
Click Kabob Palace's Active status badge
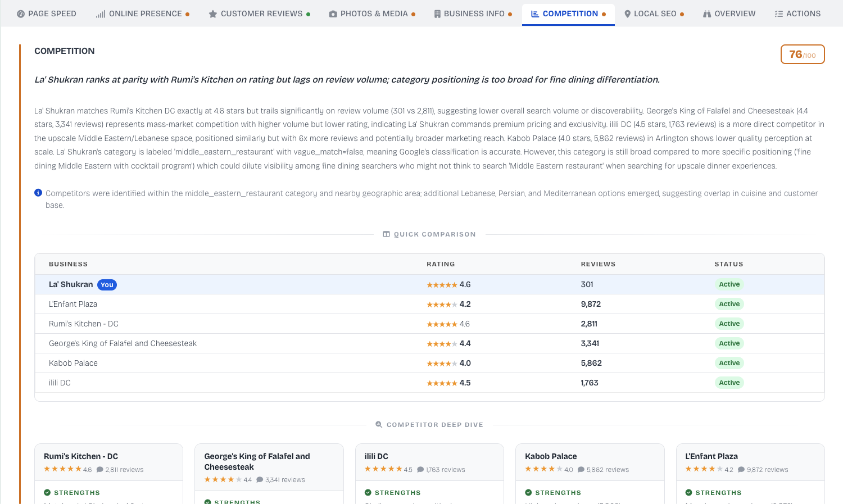point(729,363)
